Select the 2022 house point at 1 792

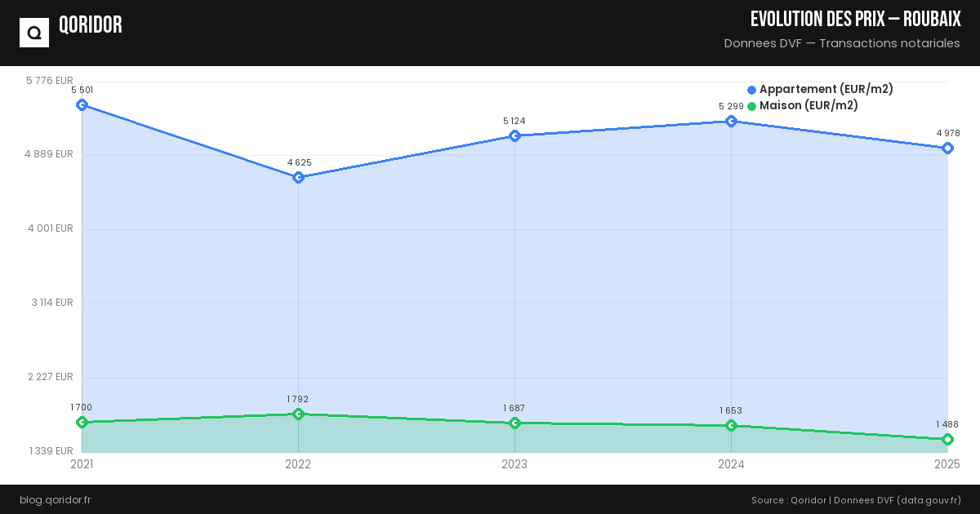pos(298,414)
